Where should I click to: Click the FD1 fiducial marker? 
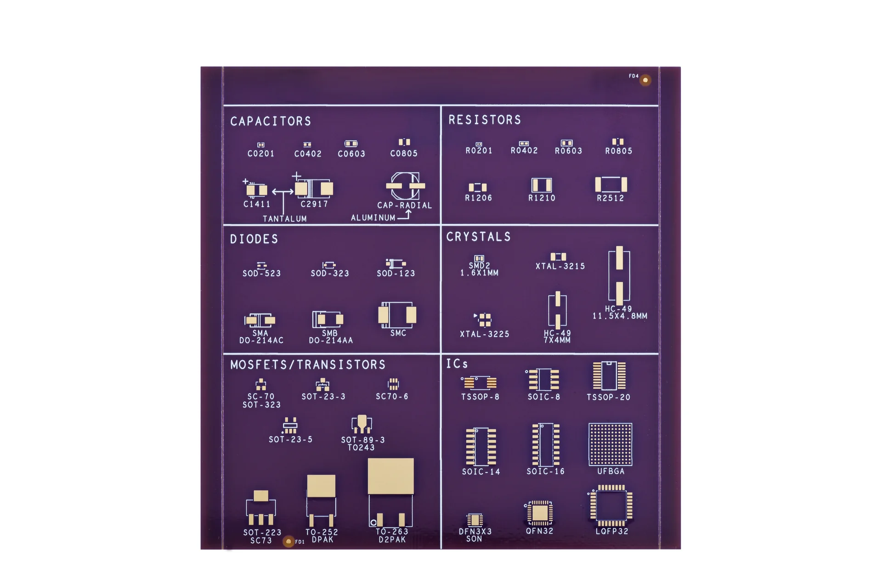coord(288,542)
